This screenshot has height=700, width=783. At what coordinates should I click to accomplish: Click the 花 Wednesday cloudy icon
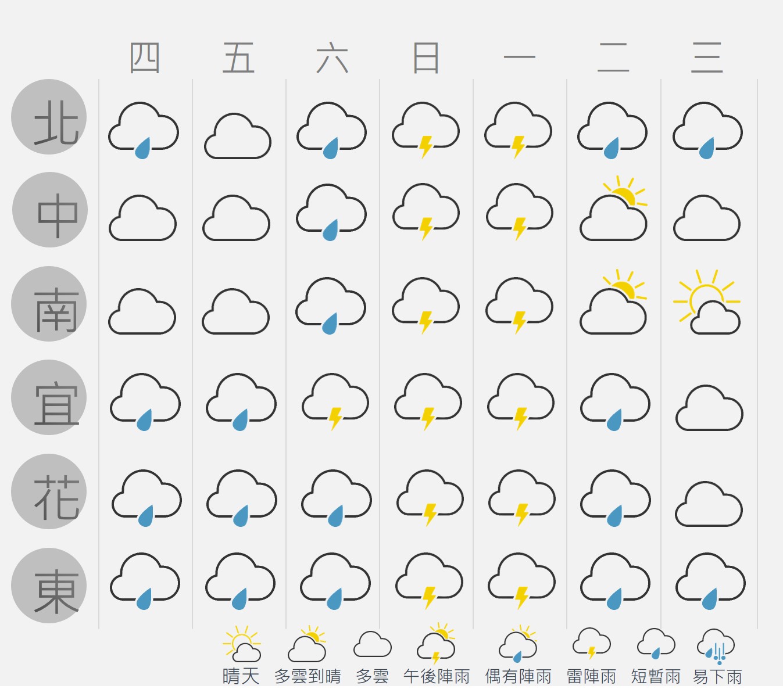point(709,504)
